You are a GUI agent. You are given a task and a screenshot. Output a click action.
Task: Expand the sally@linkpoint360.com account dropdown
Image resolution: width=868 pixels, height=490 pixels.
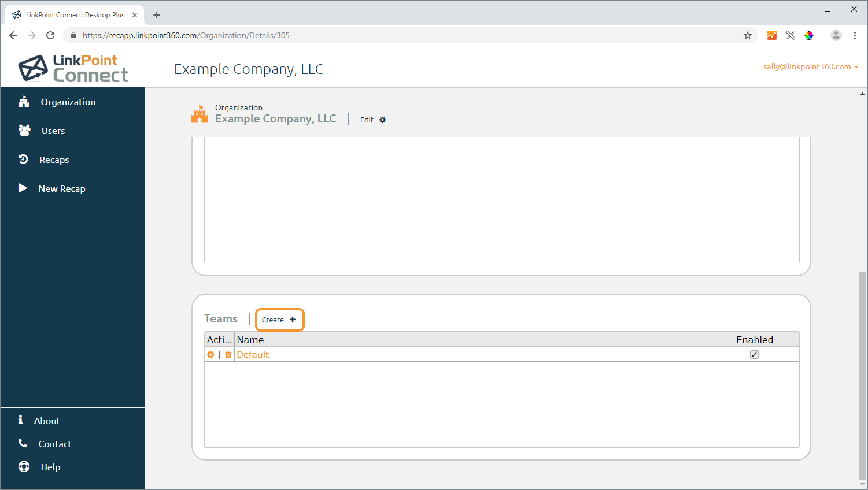811,66
